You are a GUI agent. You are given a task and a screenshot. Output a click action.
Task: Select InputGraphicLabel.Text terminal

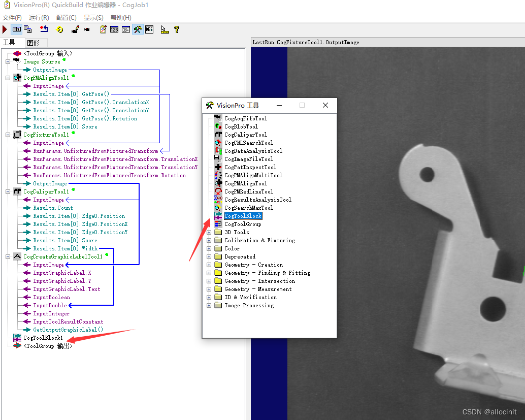(x=67, y=289)
